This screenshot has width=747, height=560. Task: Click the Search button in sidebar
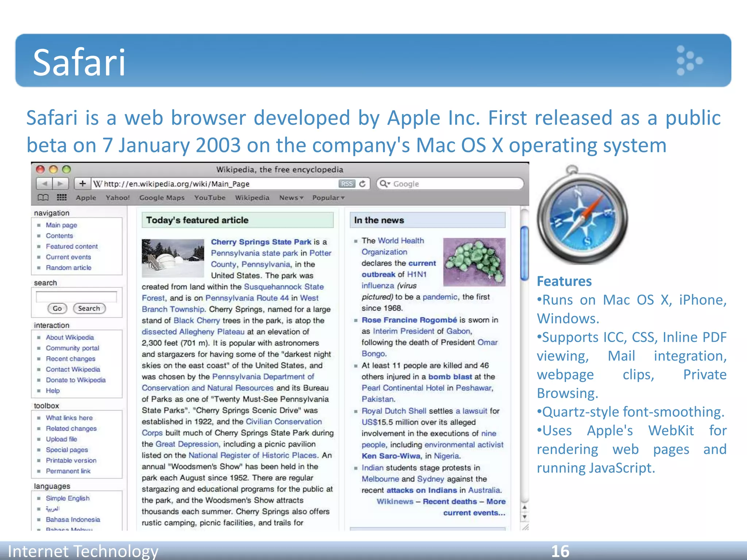click(89, 308)
